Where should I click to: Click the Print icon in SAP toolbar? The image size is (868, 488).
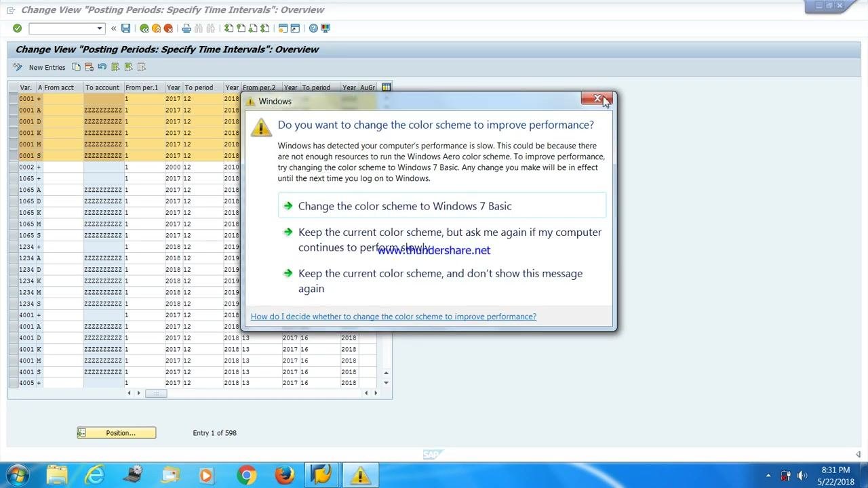coord(186,28)
